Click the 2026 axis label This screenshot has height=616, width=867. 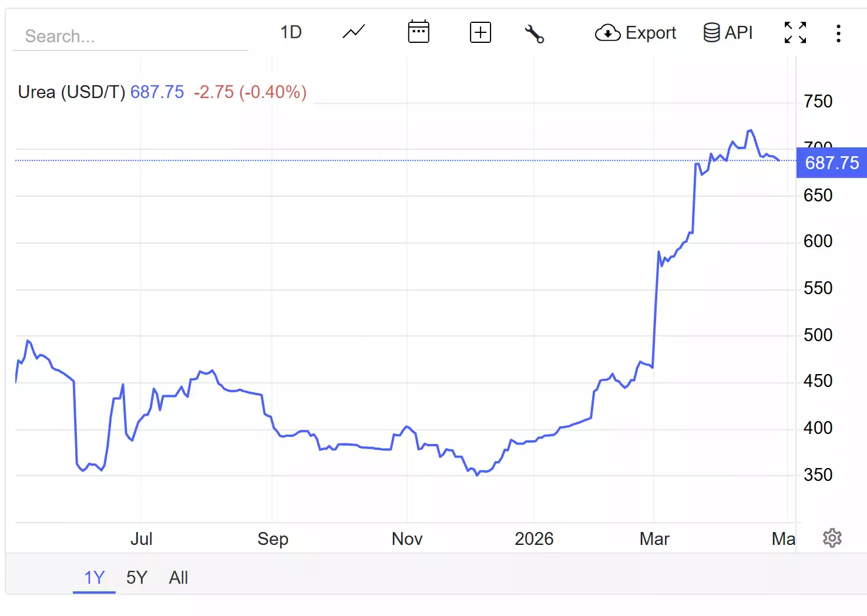tap(535, 538)
